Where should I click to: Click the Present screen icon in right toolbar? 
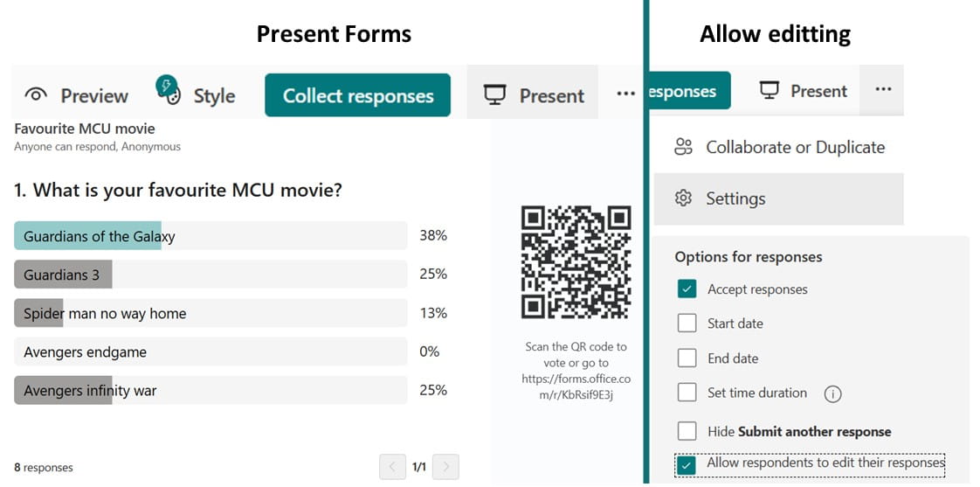pyautogui.click(x=769, y=90)
